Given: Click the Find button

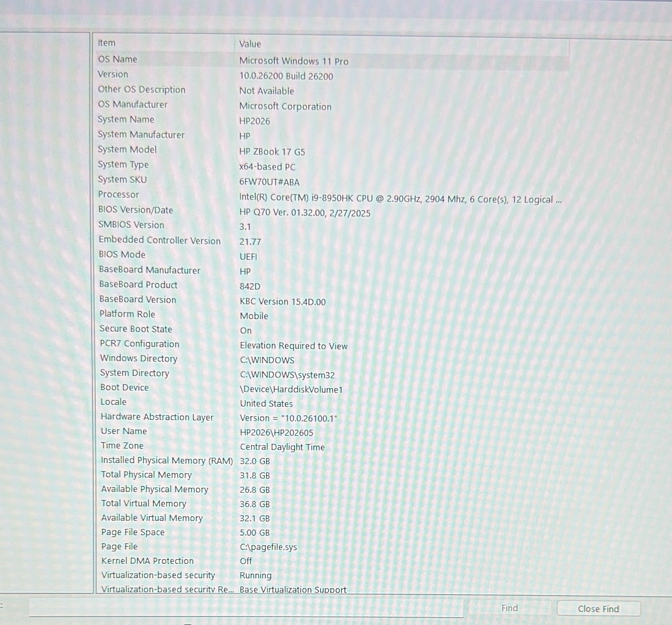Looking at the screenshot, I should pyautogui.click(x=509, y=608).
